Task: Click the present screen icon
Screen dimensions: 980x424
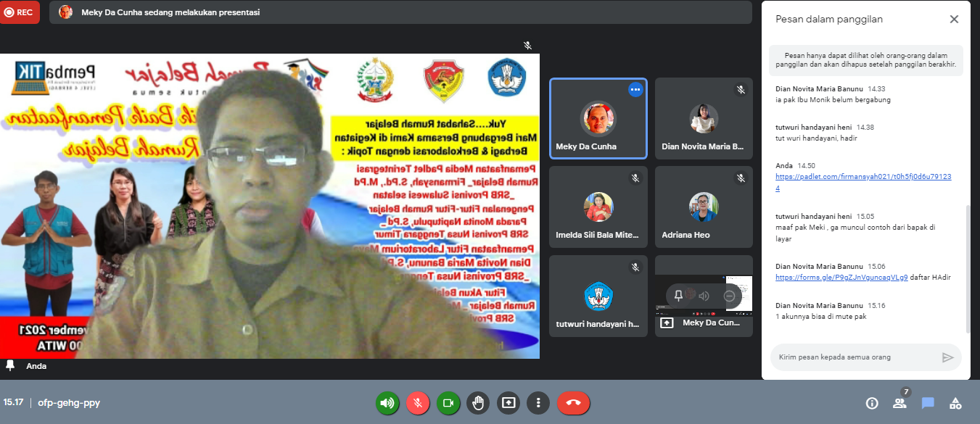Action: click(508, 403)
